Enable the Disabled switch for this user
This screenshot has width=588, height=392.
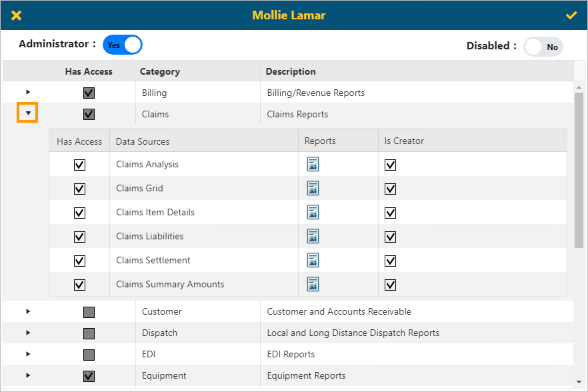543,46
